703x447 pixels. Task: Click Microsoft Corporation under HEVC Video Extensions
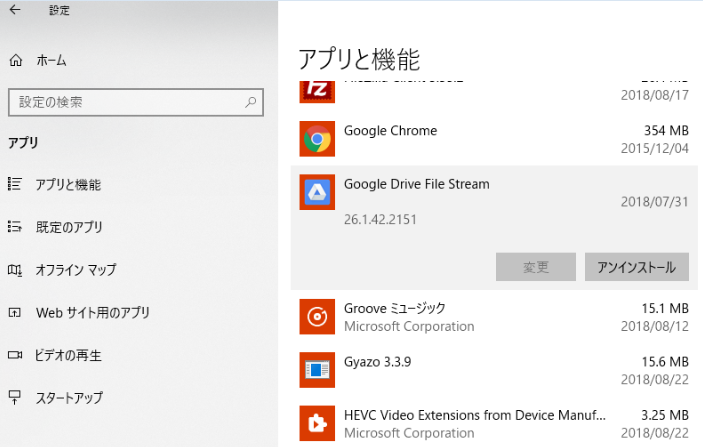tap(409, 433)
